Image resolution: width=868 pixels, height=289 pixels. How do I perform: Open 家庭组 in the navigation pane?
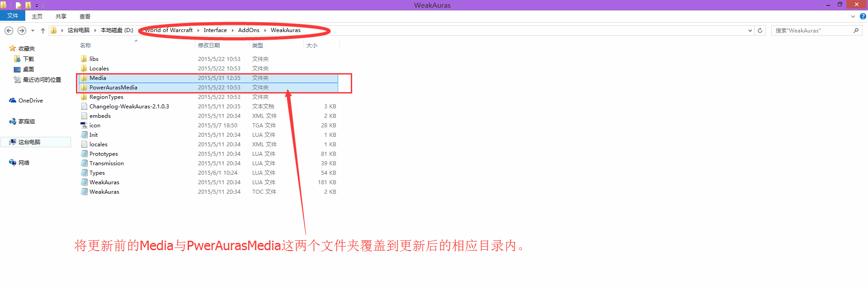tap(27, 121)
